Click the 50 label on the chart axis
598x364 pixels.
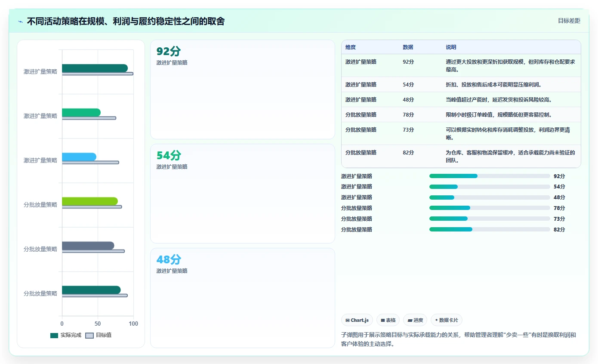click(x=98, y=324)
